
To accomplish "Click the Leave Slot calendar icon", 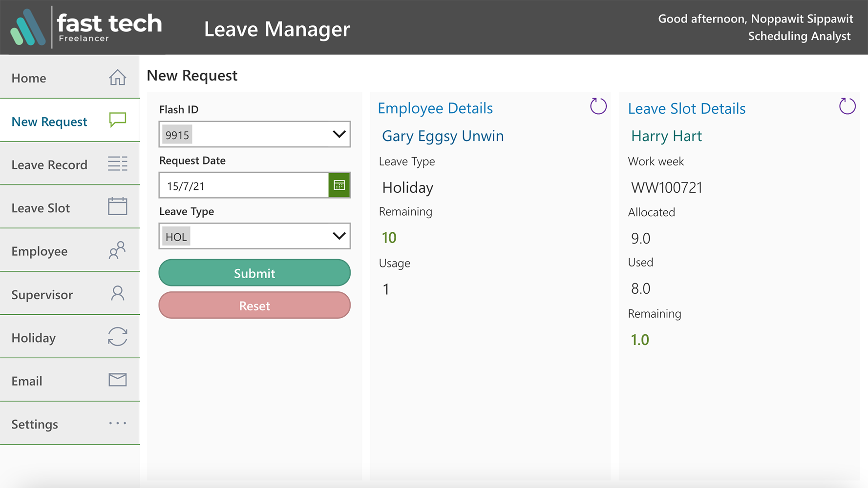I will 117,206.
